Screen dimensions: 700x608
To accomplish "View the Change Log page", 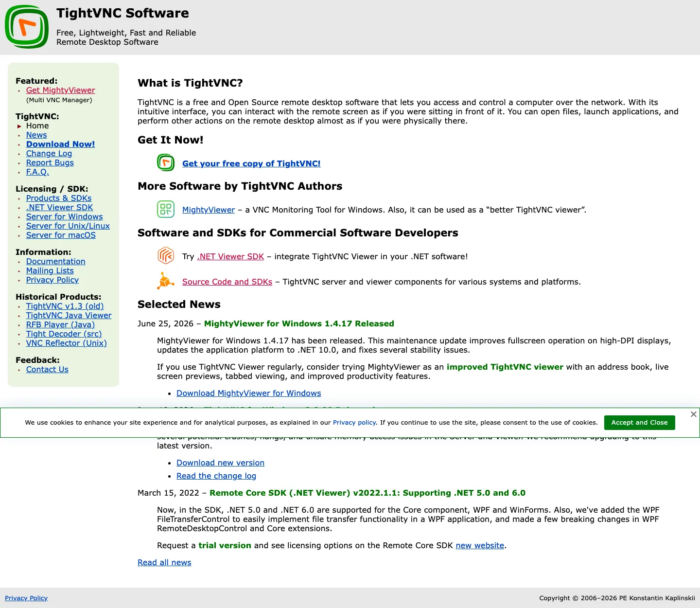I will tap(49, 153).
